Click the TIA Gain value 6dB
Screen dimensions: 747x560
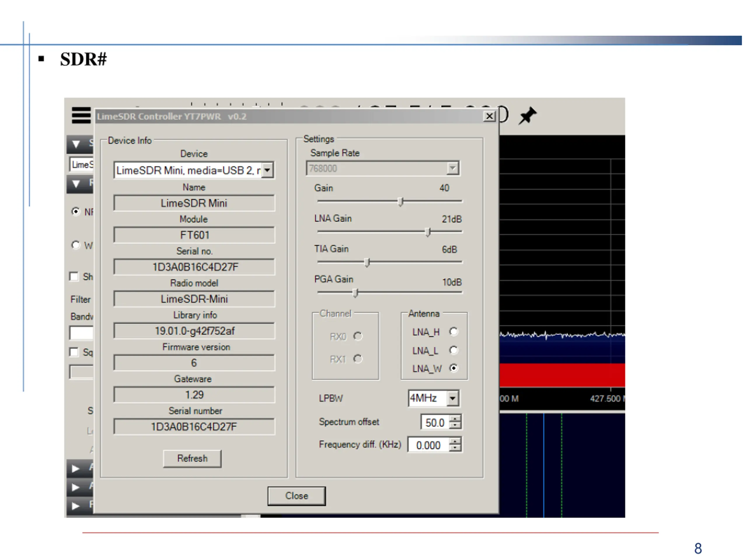coord(449,249)
